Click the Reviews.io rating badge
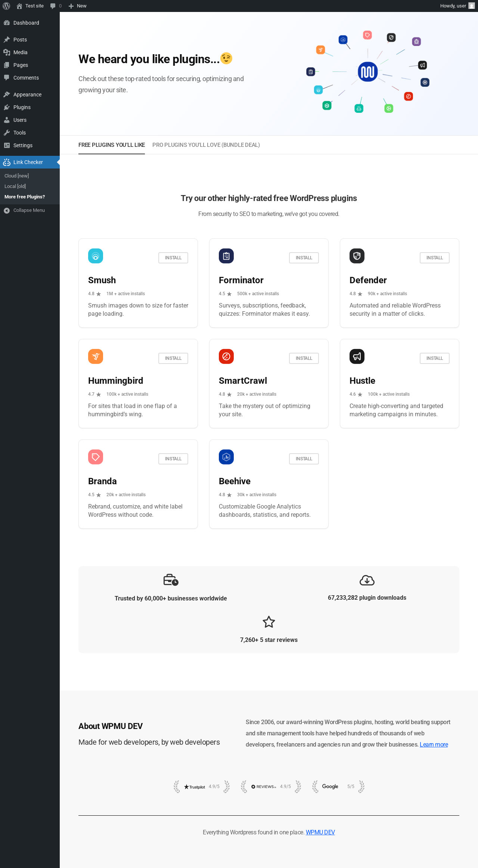478x868 pixels. pos(271,787)
